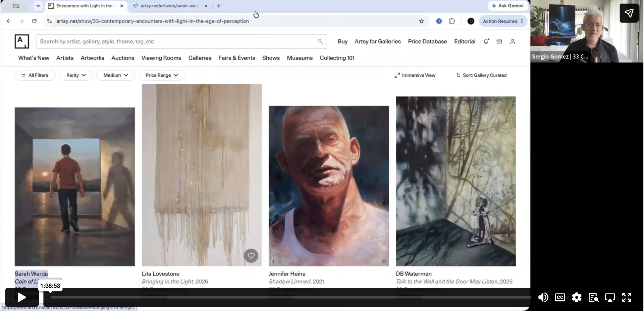Open Sort: Gallery Curated dropdown
This screenshot has width=644, height=311.
click(x=481, y=75)
